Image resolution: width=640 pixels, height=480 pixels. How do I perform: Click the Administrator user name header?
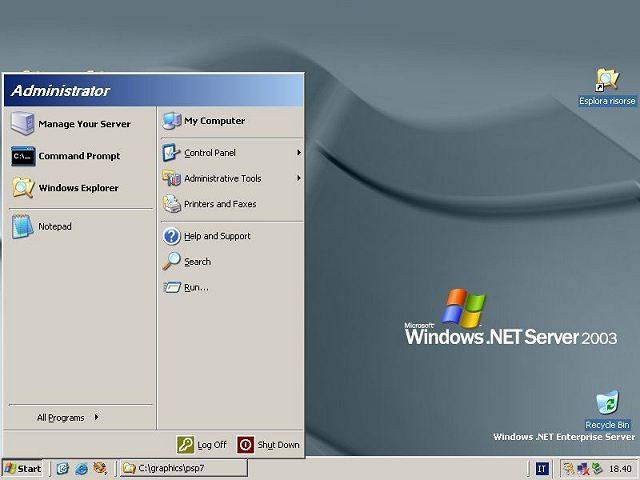coord(60,91)
